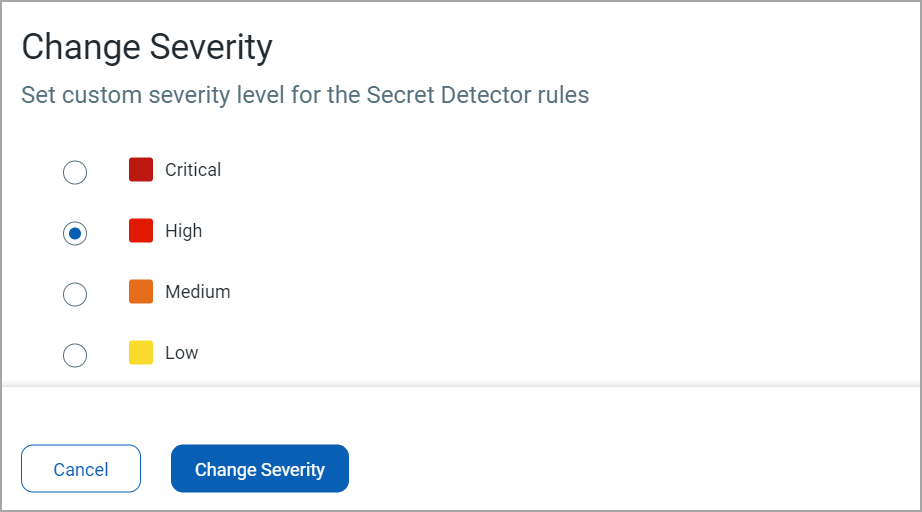Click the Secret Detector rules description text

coord(305,96)
